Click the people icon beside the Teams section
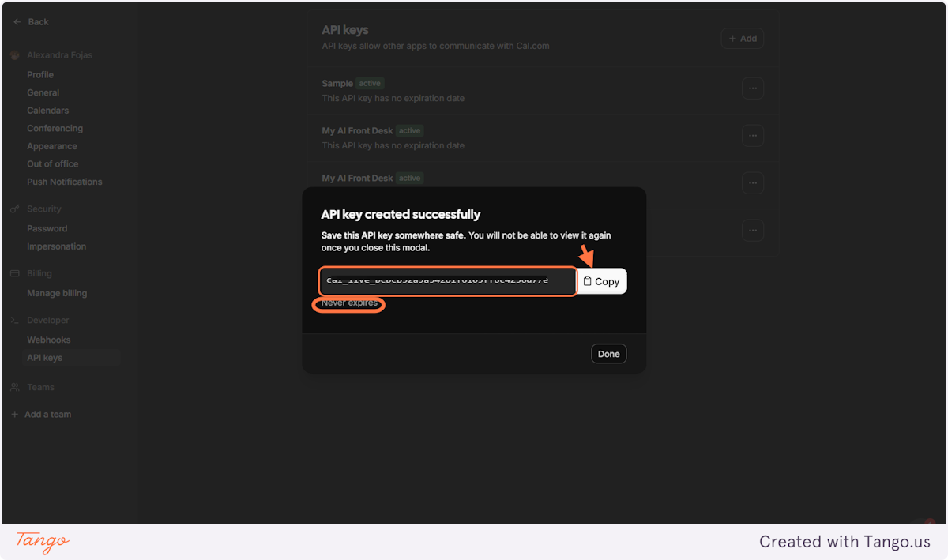The height and width of the screenshot is (560, 948). pyautogui.click(x=16, y=387)
